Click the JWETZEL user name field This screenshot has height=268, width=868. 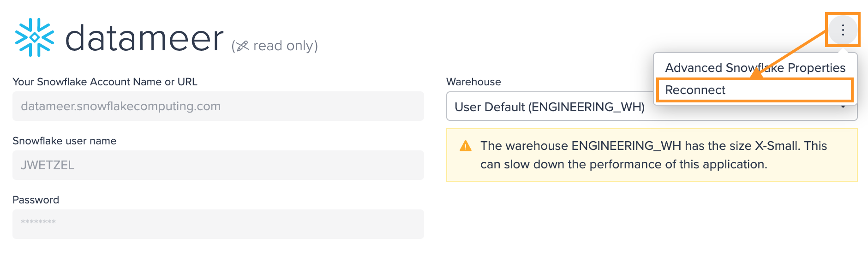pos(218,165)
